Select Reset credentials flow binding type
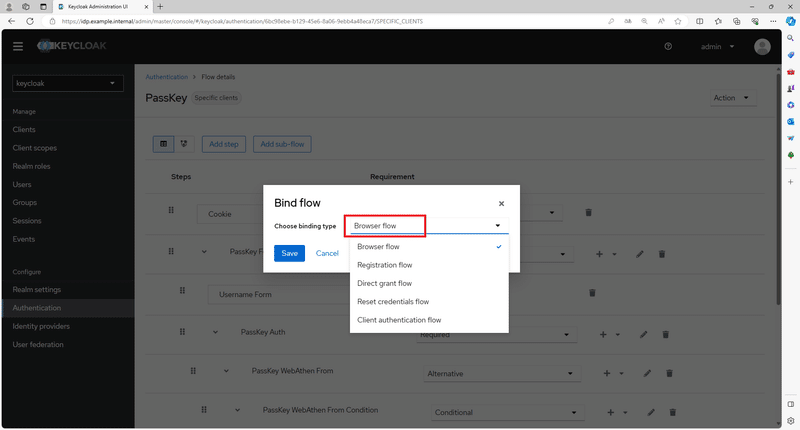The height and width of the screenshot is (430, 800). [429, 301]
